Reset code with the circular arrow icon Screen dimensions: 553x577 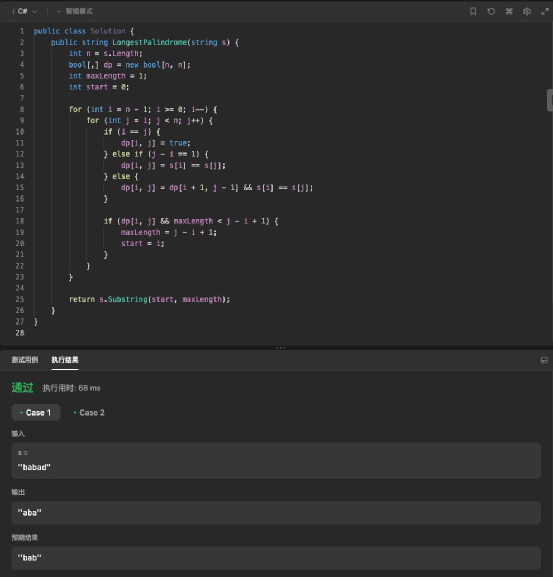tap(491, 11)
